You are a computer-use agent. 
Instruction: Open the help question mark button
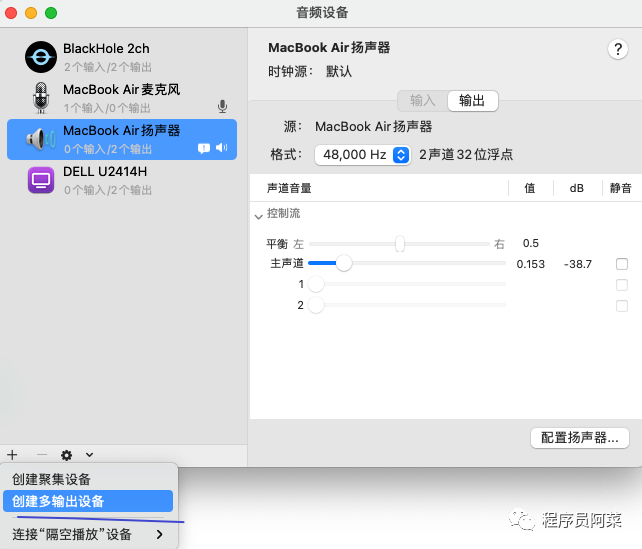[618, 50]
